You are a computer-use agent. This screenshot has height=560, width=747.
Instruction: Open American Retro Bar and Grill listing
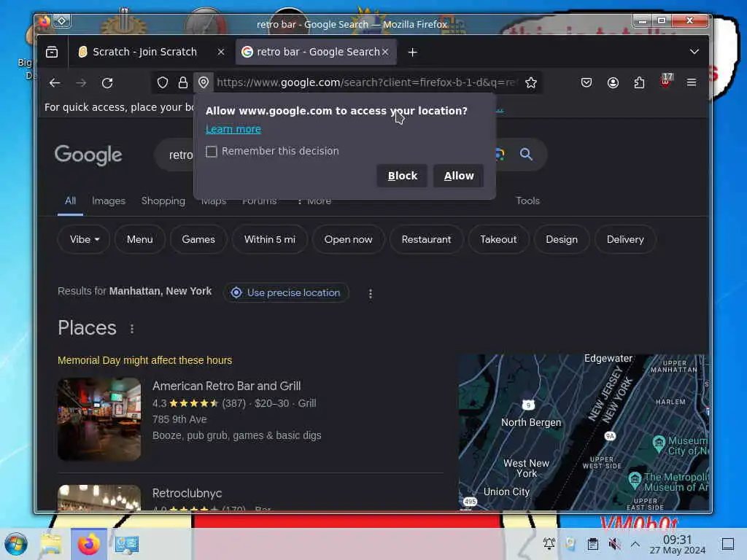(226, 386)
